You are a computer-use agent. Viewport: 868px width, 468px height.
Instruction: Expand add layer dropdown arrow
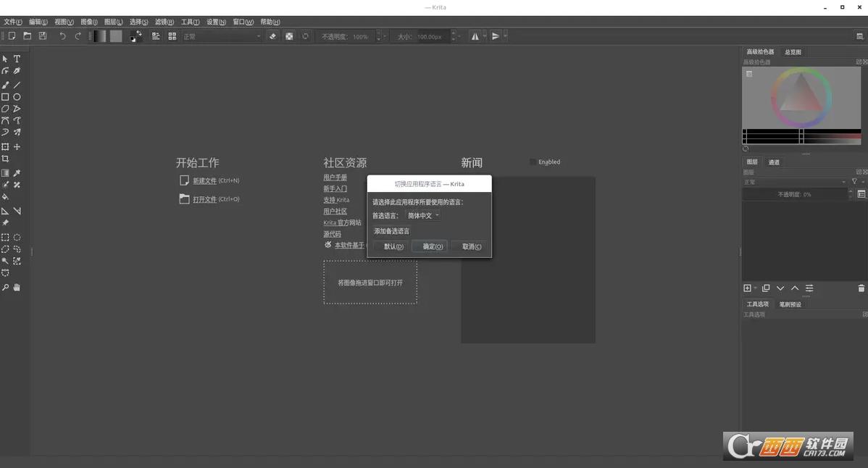(x=755, y=288)
